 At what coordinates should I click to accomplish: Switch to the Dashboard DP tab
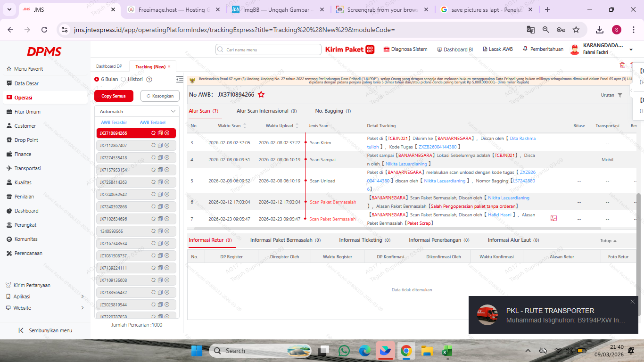(x=109, y=66)
